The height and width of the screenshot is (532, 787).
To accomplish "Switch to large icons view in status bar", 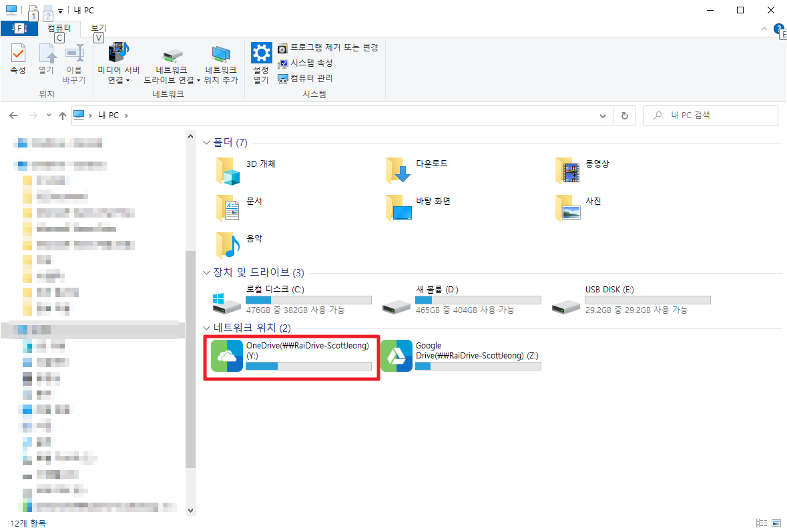I will 776,523.
